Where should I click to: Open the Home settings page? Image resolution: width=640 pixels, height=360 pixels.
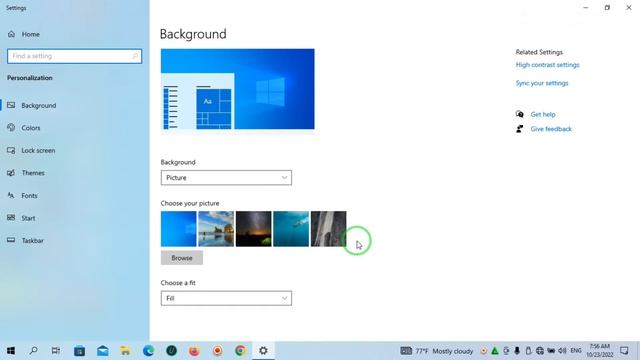(24, 34)
